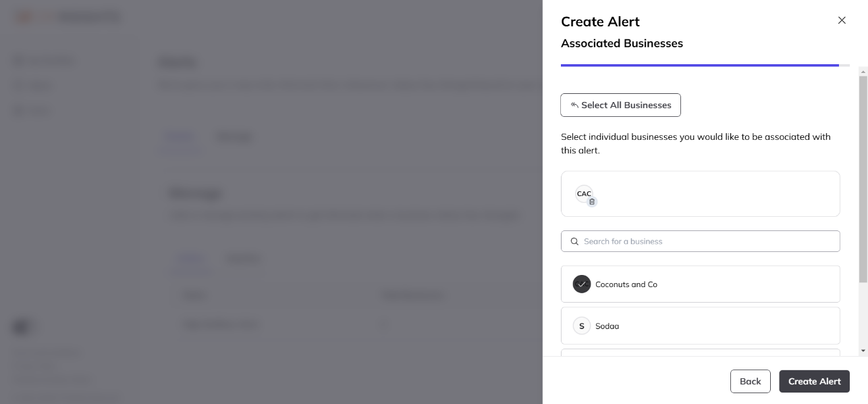Go Back to the previous step
868x404 pixels.
(750, 381)
